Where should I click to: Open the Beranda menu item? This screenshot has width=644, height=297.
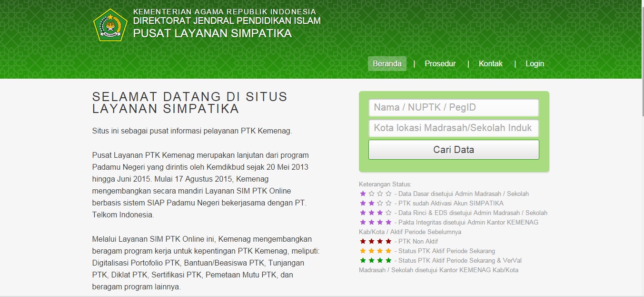[387, 63]
